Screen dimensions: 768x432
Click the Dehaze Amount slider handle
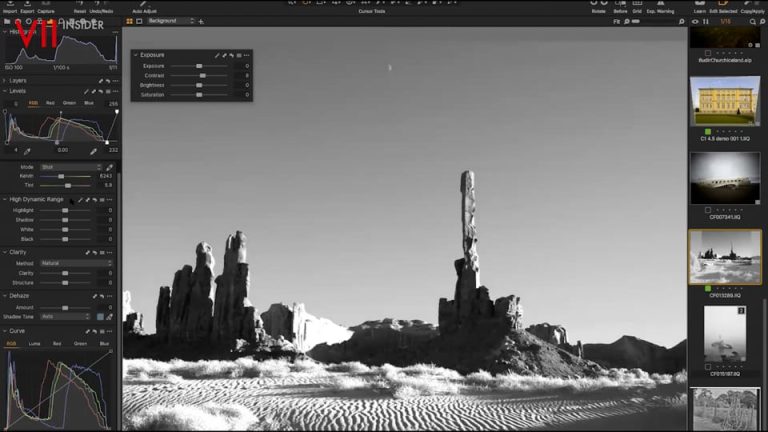tap(65, 308)
